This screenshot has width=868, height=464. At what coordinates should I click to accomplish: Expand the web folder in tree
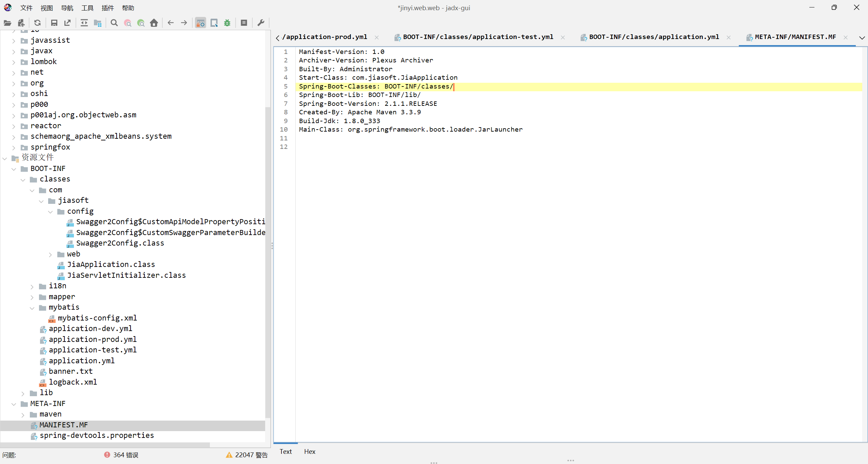click(50, 254)
